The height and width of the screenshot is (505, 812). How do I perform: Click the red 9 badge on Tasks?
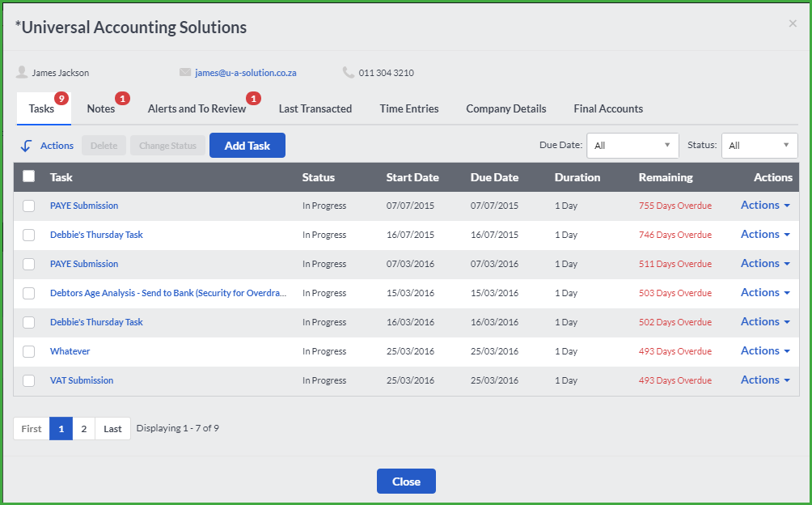click(61, 99)
